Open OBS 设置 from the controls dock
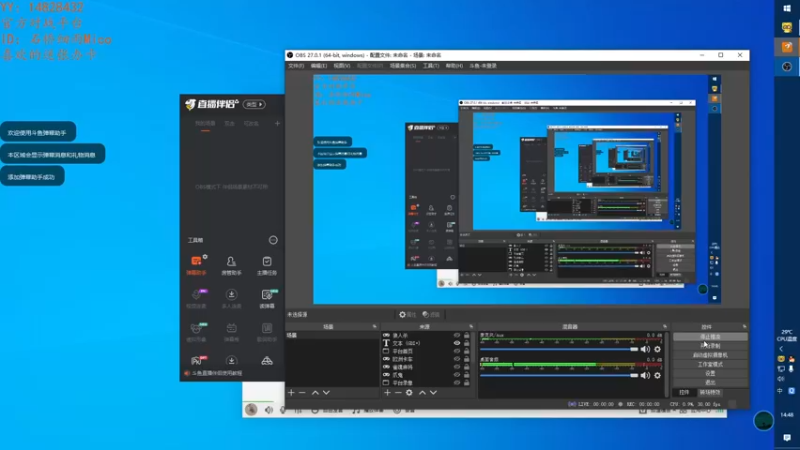 pos(710,373)
